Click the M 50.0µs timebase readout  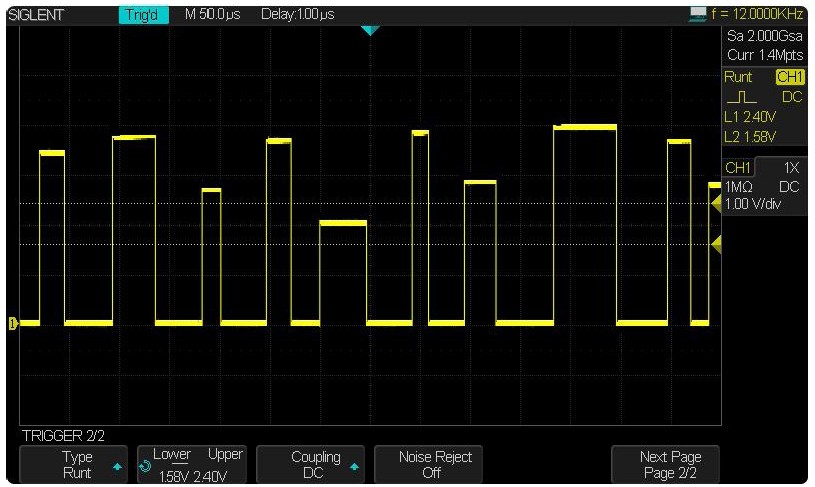tap(213, 15)
